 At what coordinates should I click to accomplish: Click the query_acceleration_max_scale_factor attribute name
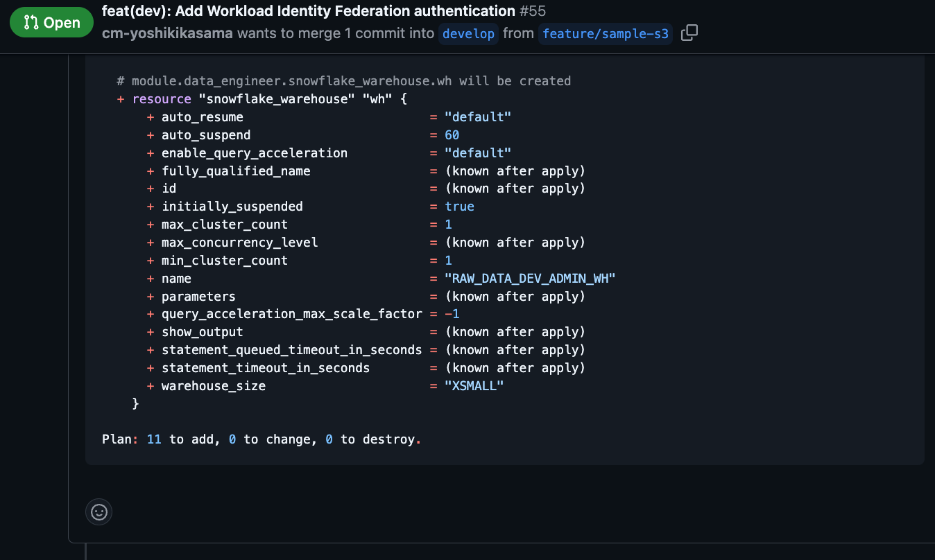click(291, 314)
